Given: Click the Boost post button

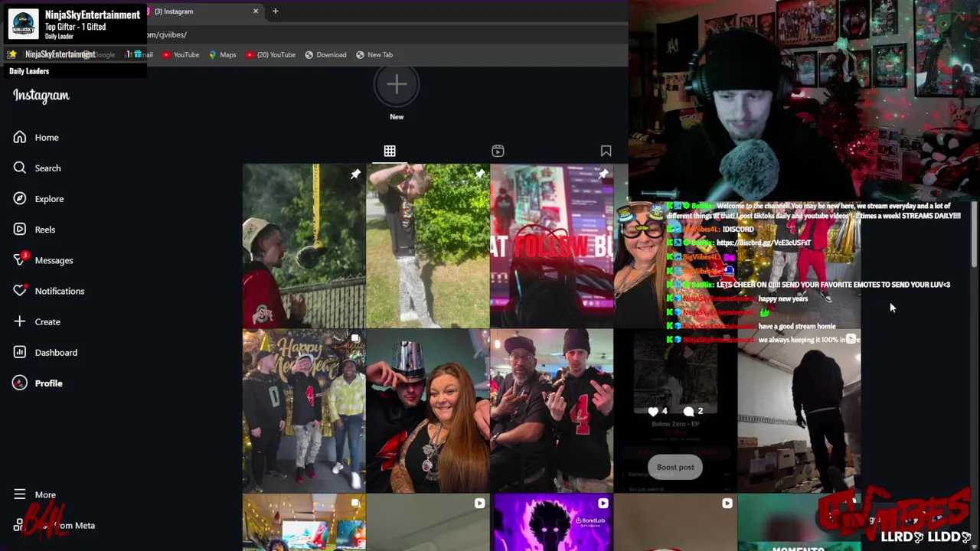Looking at the screenshot, I should [675, 467].
